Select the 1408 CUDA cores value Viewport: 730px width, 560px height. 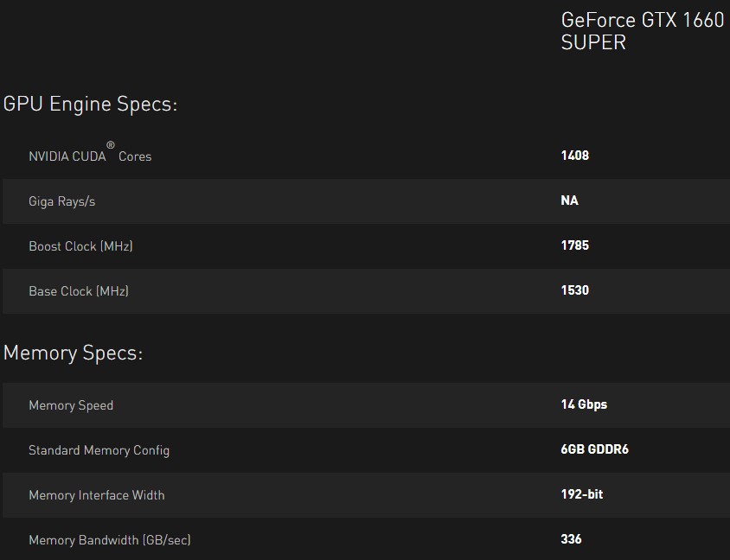575,156
